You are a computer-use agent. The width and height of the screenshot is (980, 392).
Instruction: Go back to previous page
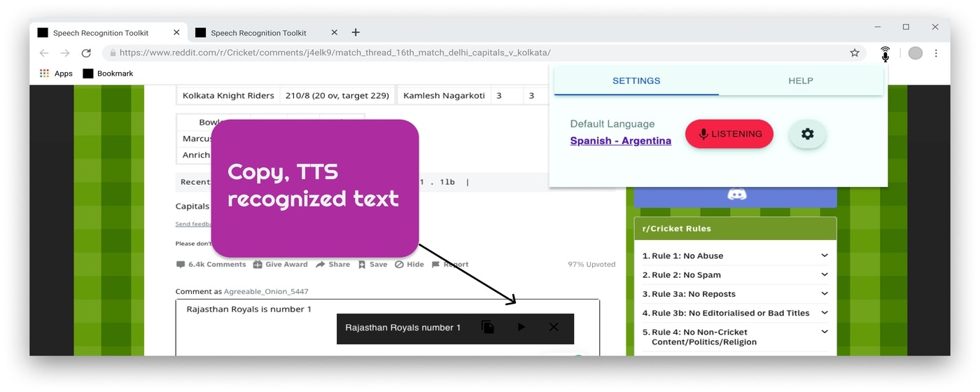pyautogui.click(x=44, y=53)
